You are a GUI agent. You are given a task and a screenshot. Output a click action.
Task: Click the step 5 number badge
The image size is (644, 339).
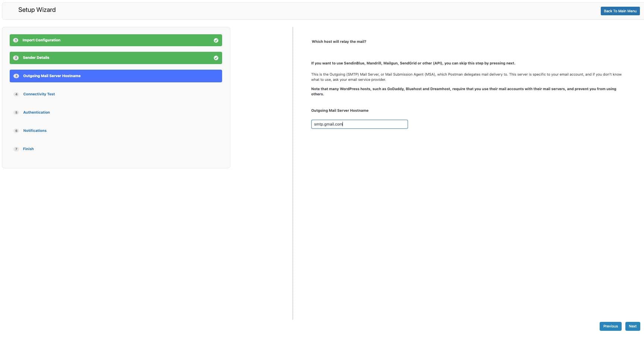[x=16, y=113]
